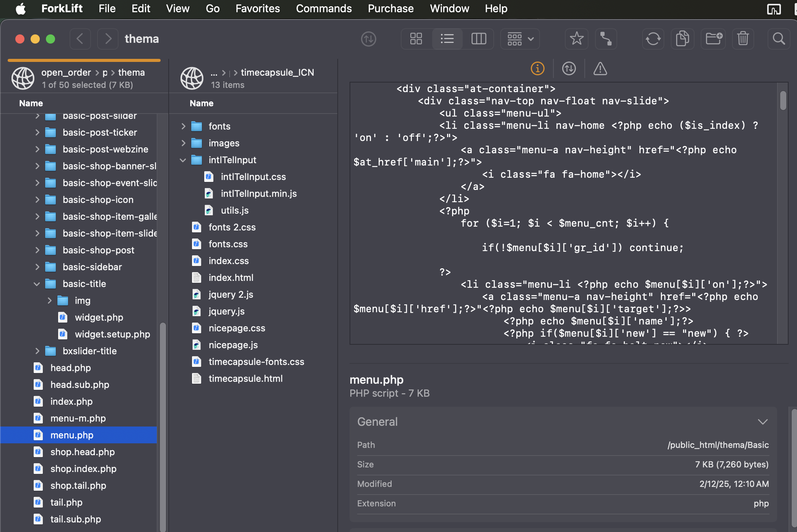Select the Info inspector tab
797x532 pixels.
click(x=537, y=68)
